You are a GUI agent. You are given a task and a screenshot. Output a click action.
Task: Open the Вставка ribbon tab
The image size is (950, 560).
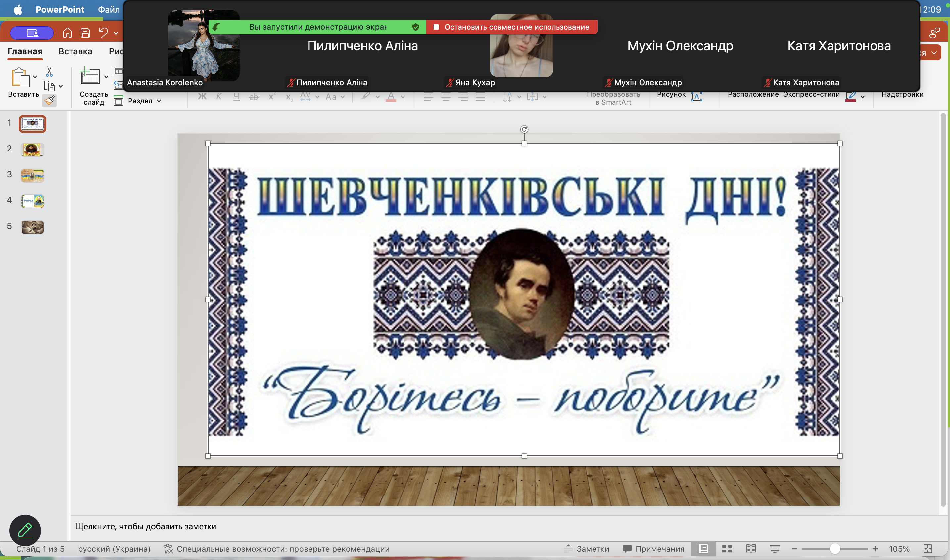coord(75,51)
